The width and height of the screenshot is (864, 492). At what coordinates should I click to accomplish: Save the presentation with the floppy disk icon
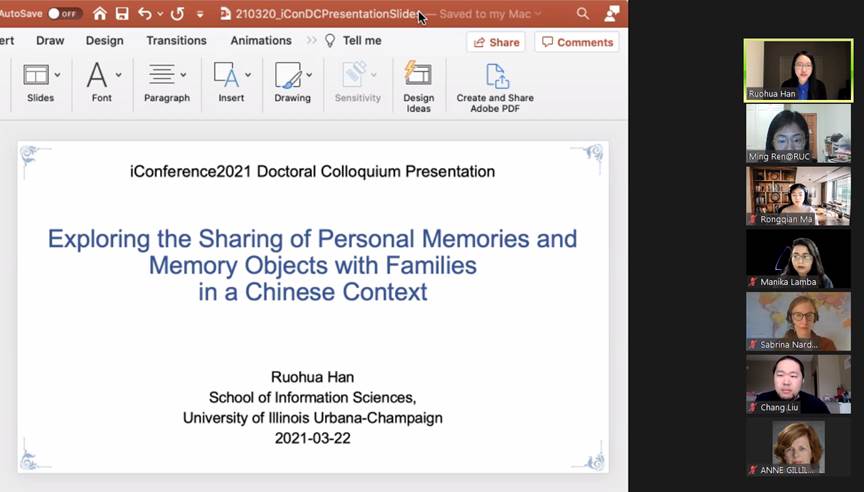(122, 14)
